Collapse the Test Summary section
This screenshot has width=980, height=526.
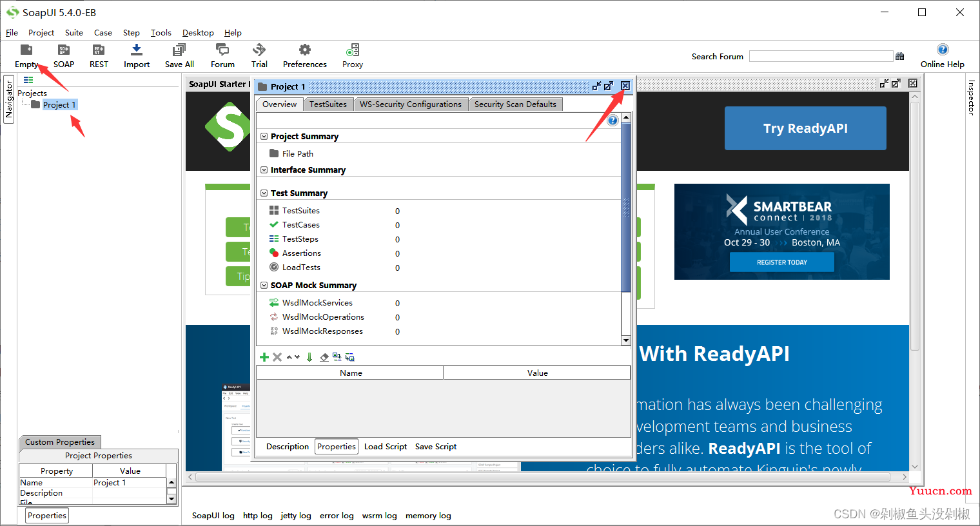click(264, 193)
